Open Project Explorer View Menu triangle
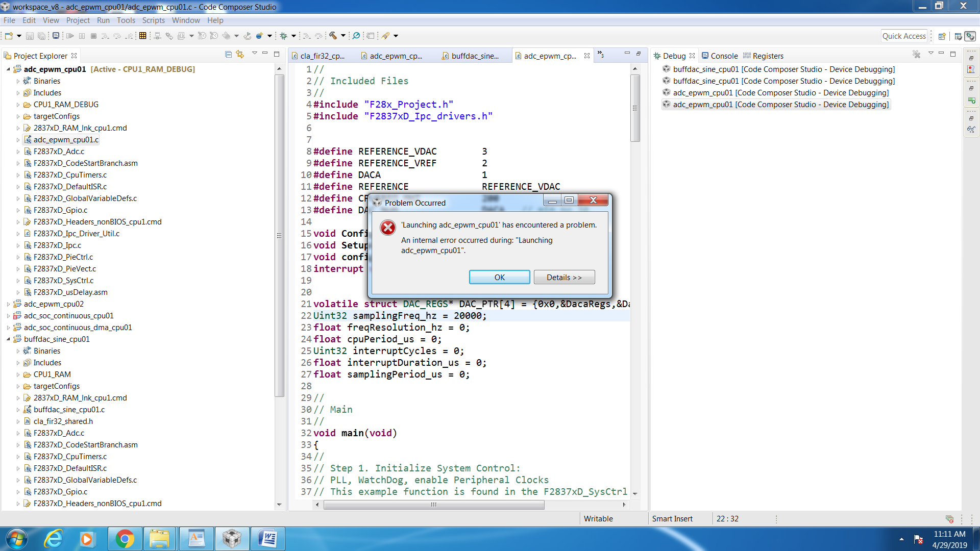The width and height of the screenshot is (980, 551). (254, 54)
